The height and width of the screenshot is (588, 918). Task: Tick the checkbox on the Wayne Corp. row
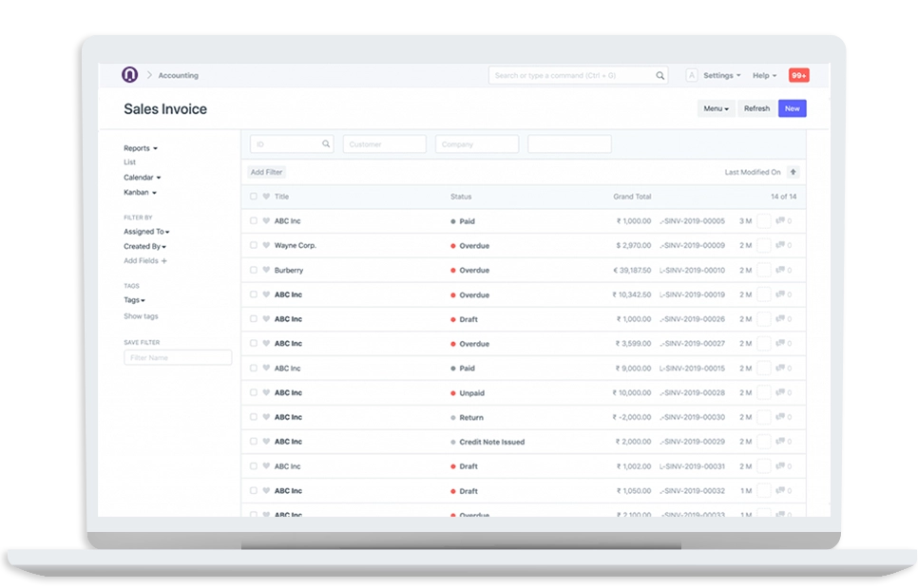point(252,245)
